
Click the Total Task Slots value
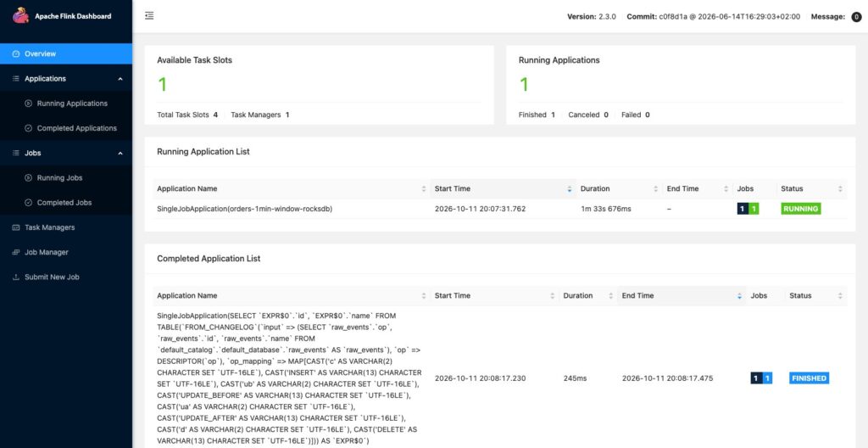pyautogui.click(x=215, y=115)
